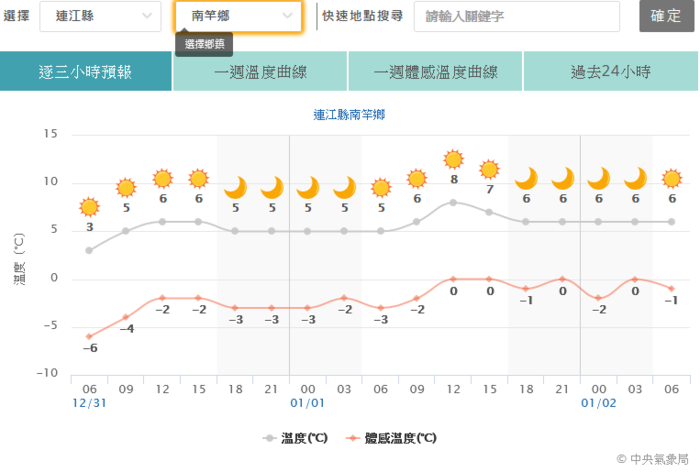
Task: Click the sun icon showing 8 degrees
Action: click(454, 159)
